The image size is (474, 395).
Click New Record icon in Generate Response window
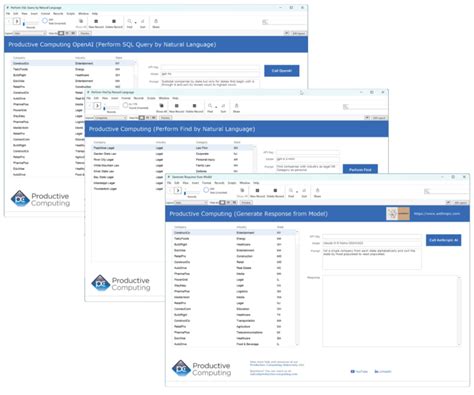point(257,190)
